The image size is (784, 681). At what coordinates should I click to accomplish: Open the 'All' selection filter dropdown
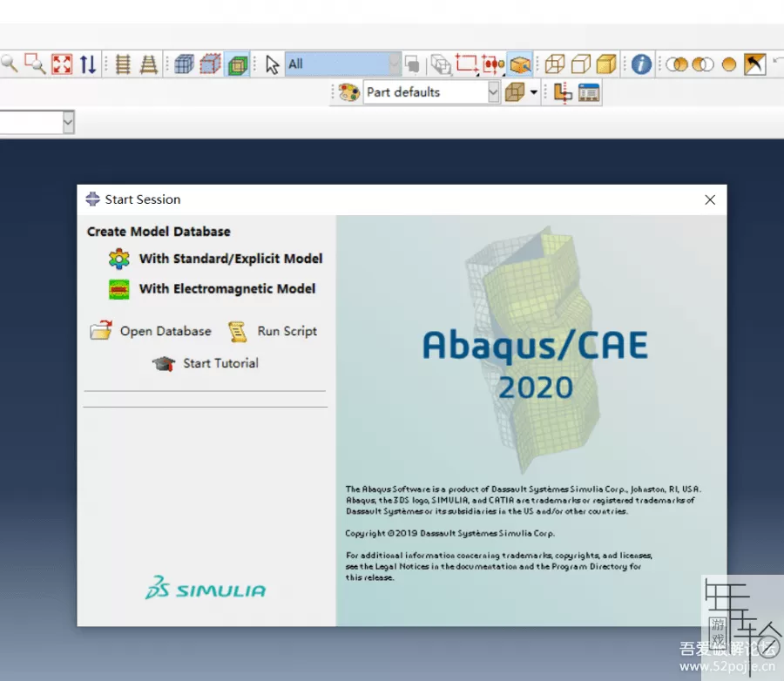tap(343, 64)
